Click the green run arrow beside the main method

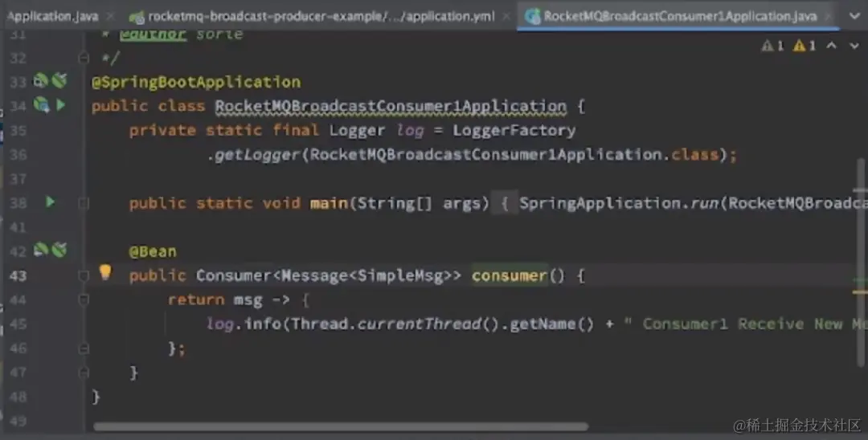pyautogui.click(x=50, y=202)
